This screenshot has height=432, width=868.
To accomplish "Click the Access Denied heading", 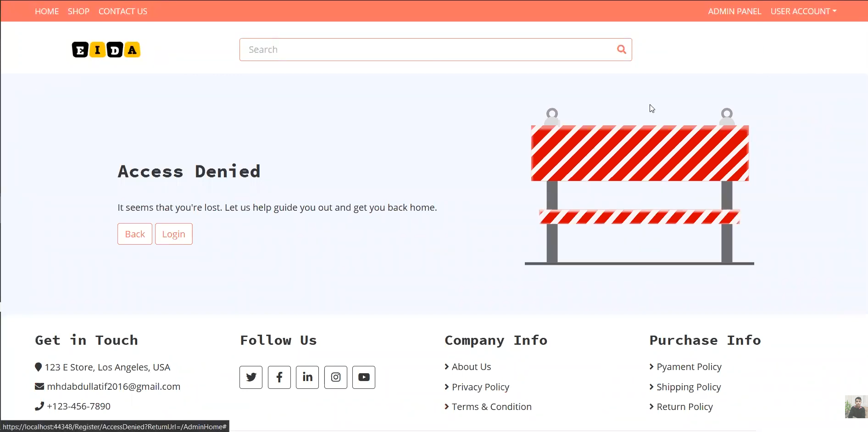I will point(189,171).
